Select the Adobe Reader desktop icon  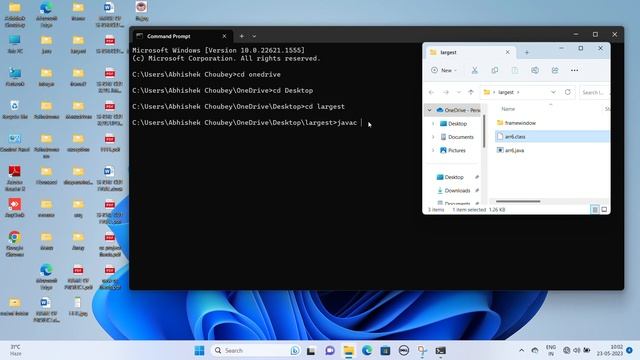point(15,178)
